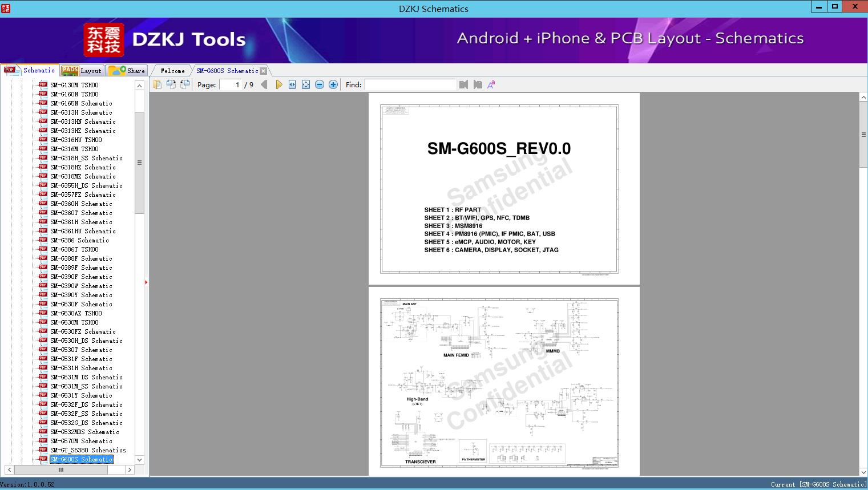Switch to the Schematic panel tab
This screenshot has height=490, width=868.
[30, 70]
